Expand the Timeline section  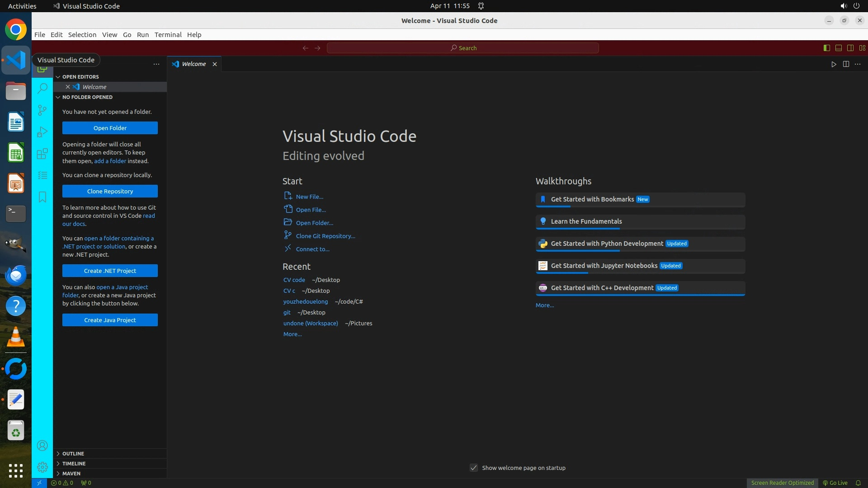[74, 464]
